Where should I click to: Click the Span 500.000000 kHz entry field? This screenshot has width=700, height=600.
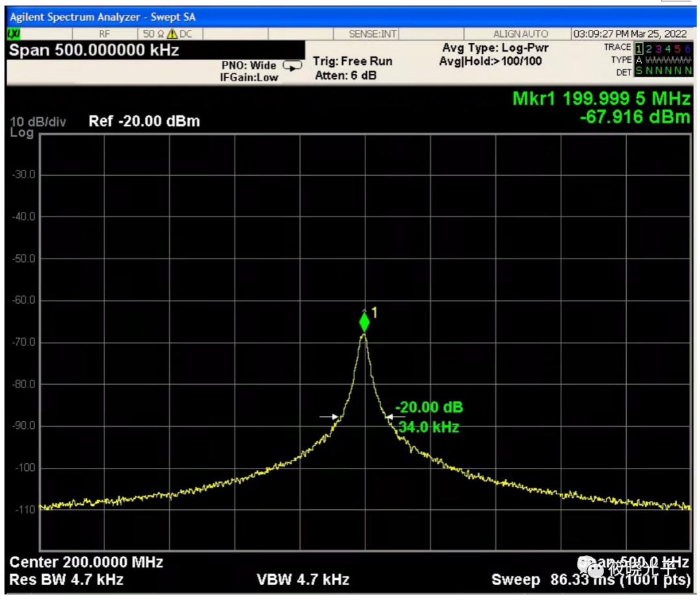(94, 51)
